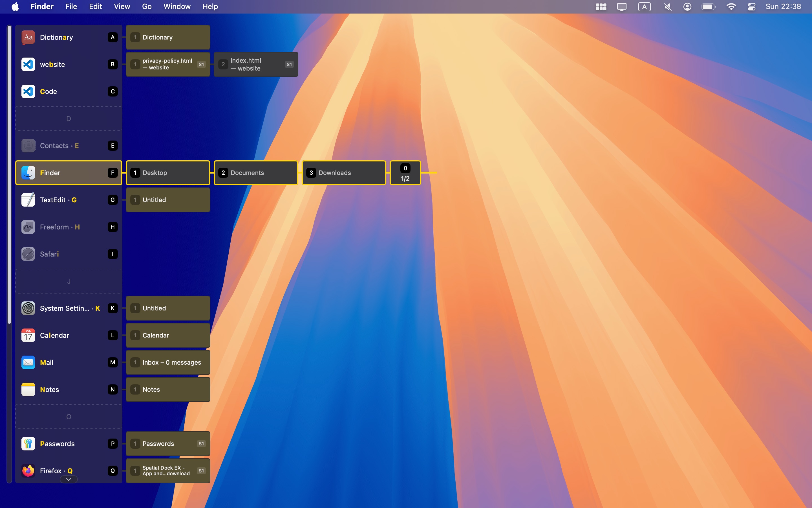Select the Spatial Dock EX Firefox window
The height and width of the screenshot is (508, 812).
pyautogui.click(x=168, y=471)
